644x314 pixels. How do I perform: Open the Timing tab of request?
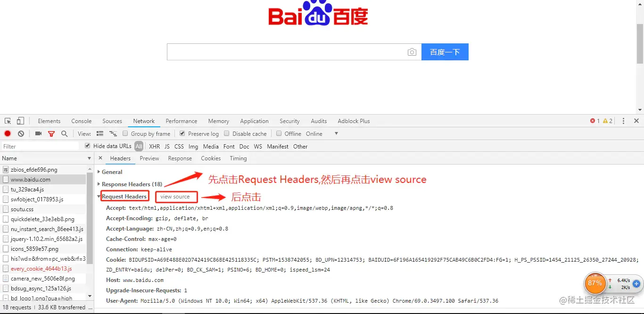click(238, 158)
